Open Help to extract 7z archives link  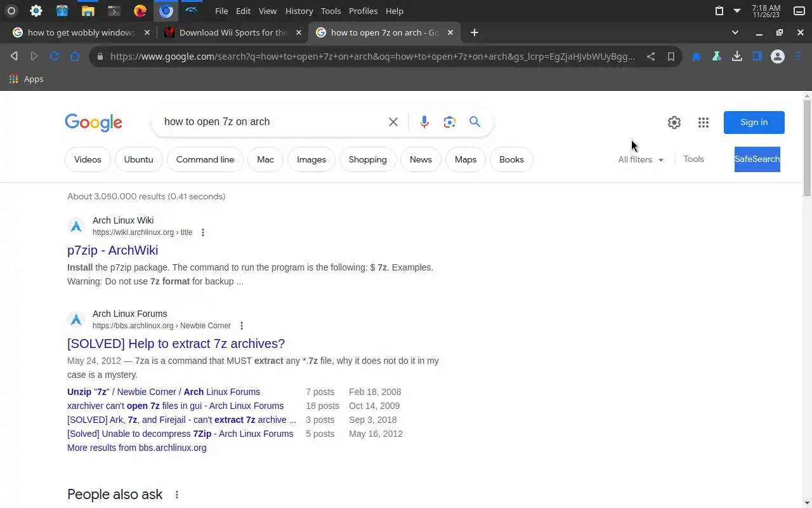(x=176, y=344)
